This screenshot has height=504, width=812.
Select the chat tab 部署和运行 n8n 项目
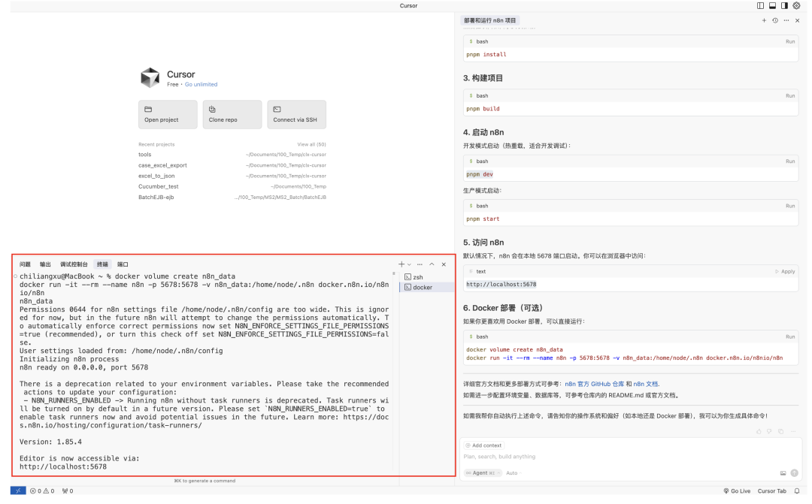coord(490,21)
